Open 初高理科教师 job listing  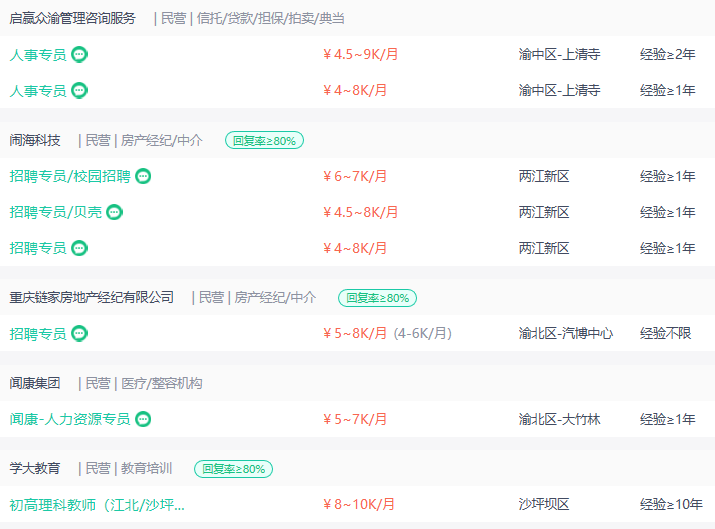97,505
